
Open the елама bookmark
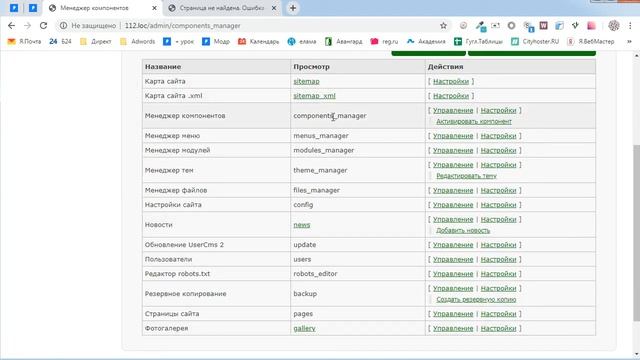point(302,41)
